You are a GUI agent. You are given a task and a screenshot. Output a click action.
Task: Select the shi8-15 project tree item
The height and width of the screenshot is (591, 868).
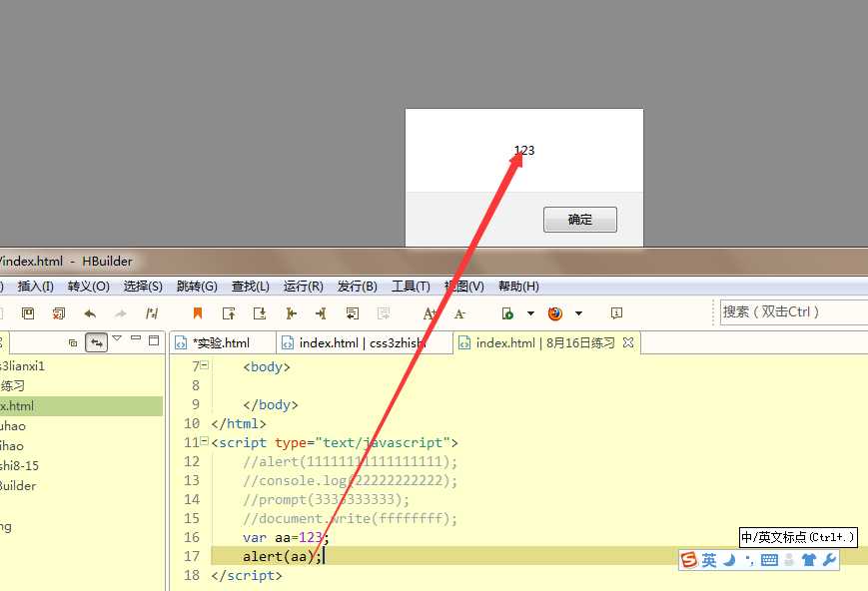click(19, 466)
